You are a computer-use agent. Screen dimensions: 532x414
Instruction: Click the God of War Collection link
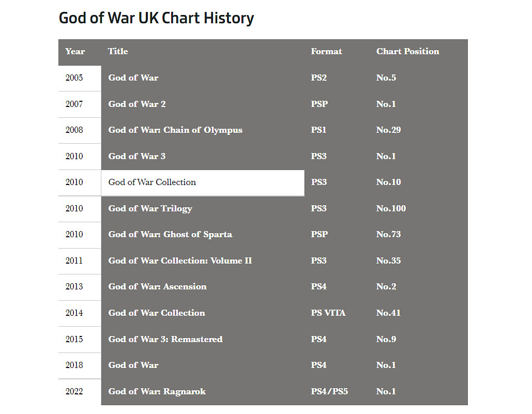152,182
